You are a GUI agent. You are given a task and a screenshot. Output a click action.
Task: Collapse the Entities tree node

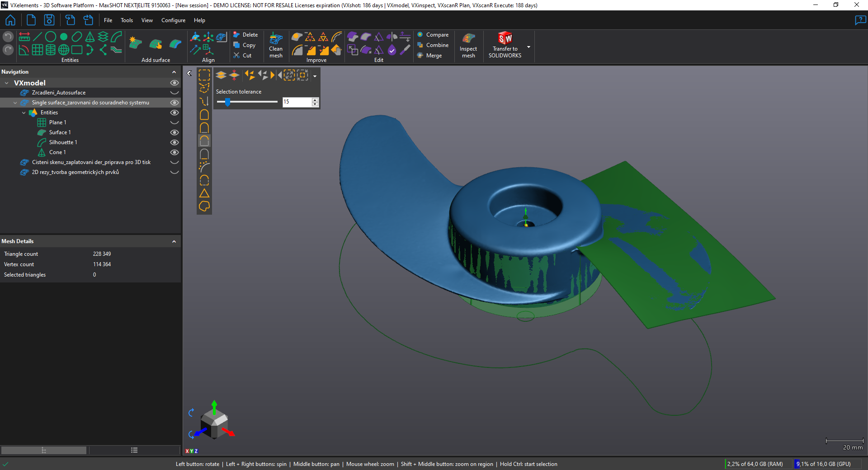(x=24, y=113)
